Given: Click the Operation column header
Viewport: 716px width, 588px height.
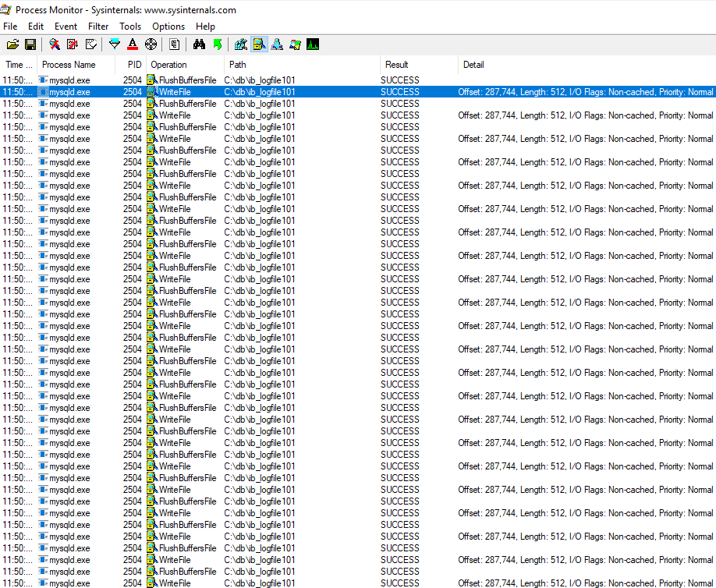Looking at the screenshot, I should [169, 65].
